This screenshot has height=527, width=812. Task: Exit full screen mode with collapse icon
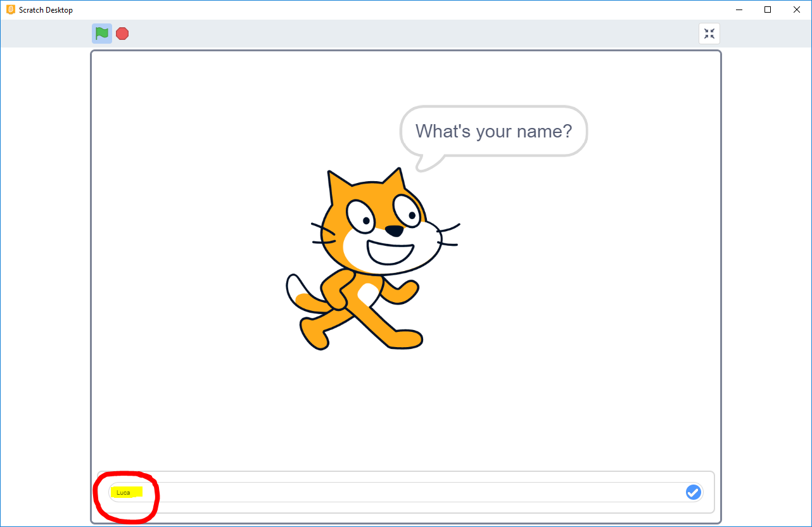709,34
